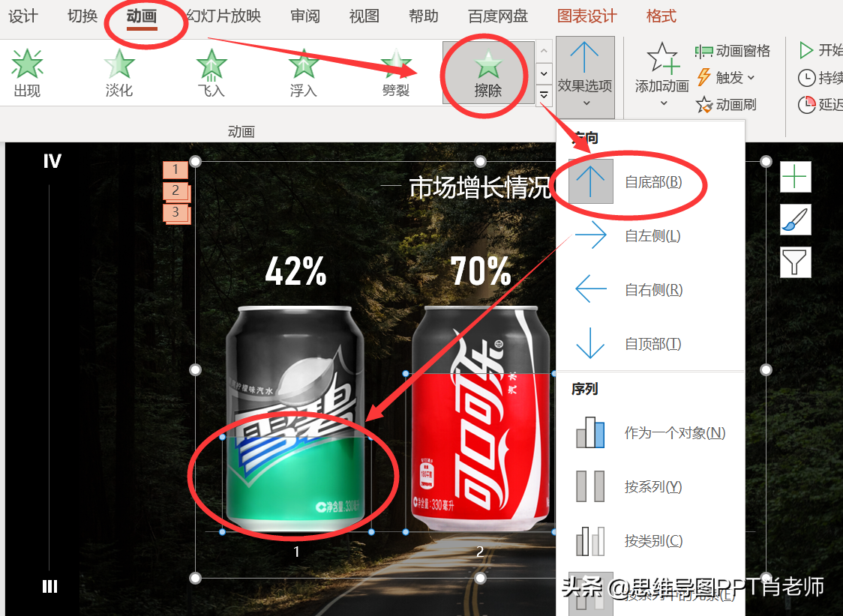Click the 70% data label
The height and width of the screenshot is (616, 843).
pyautogui.click(x=480, y=271)
